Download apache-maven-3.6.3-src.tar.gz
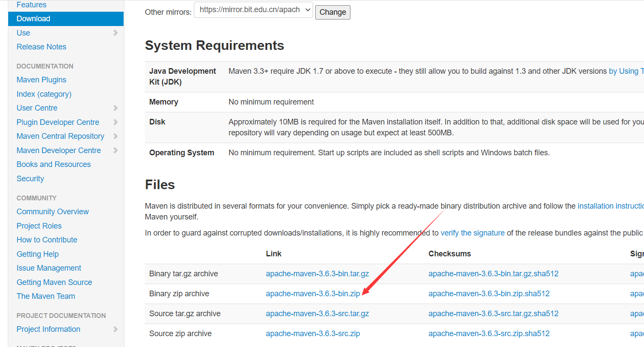 pos(317,314)
